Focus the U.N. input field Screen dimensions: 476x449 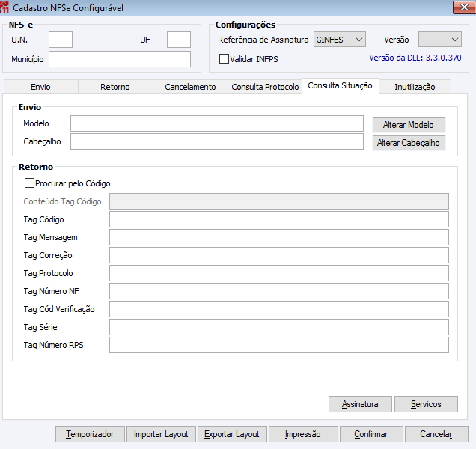pos(61,40)
